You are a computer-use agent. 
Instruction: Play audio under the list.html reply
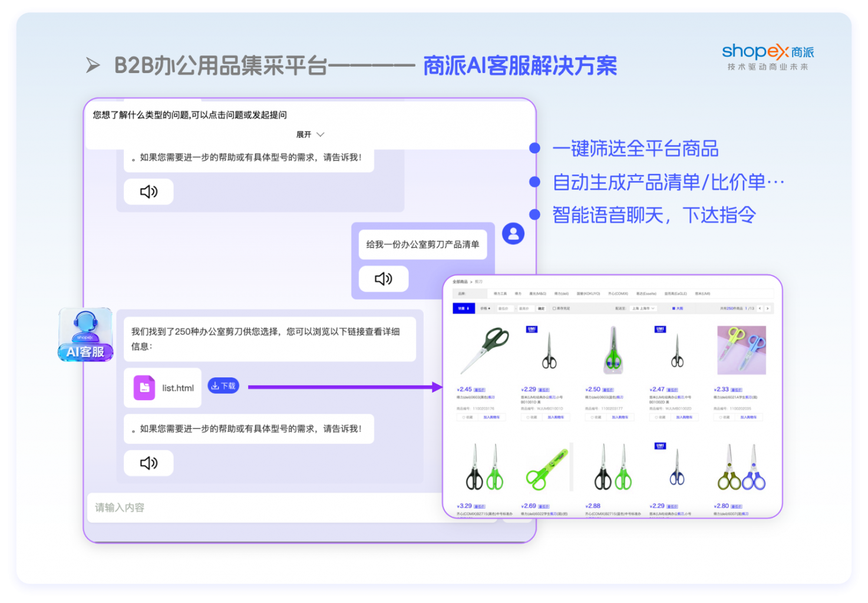148,463
